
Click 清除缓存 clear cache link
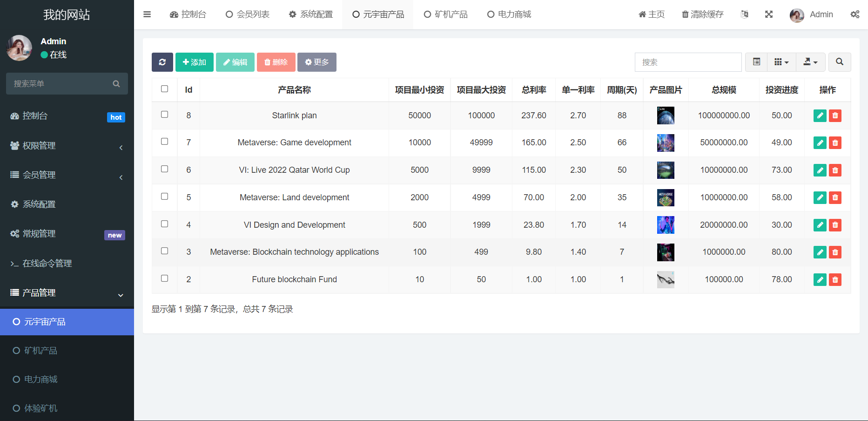click(x=702, y=14)
